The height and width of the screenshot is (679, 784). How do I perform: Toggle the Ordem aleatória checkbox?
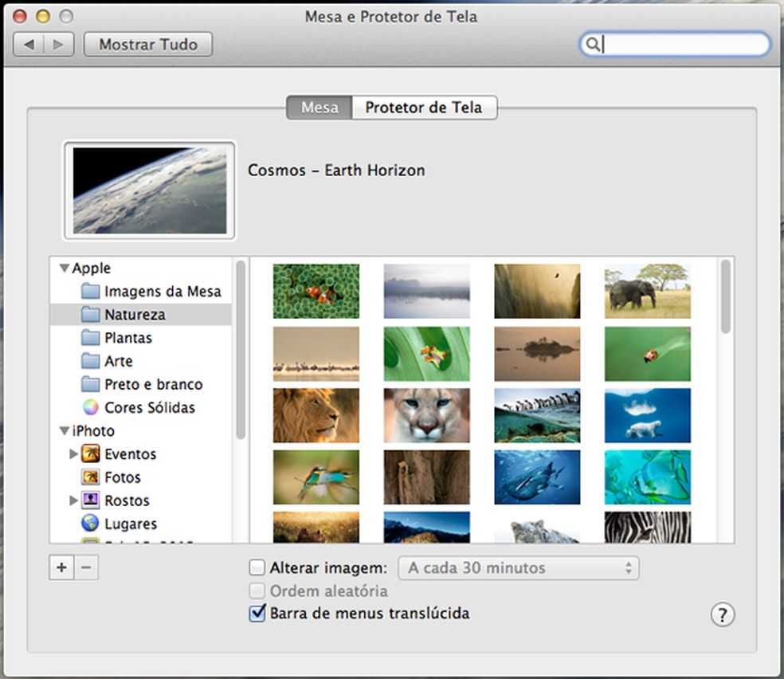[x=257, y=591]
